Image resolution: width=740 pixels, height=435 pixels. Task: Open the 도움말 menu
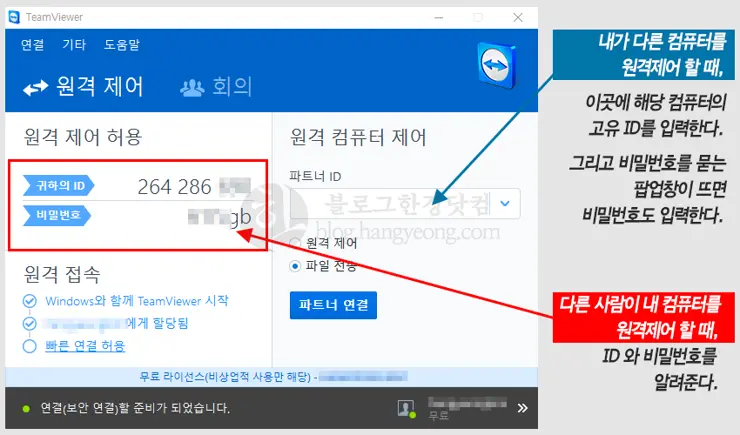tap(122, 45)
